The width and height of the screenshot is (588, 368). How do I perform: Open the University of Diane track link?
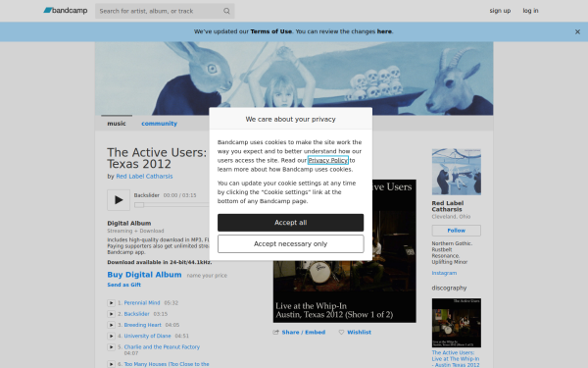click(x=147, y=336)
